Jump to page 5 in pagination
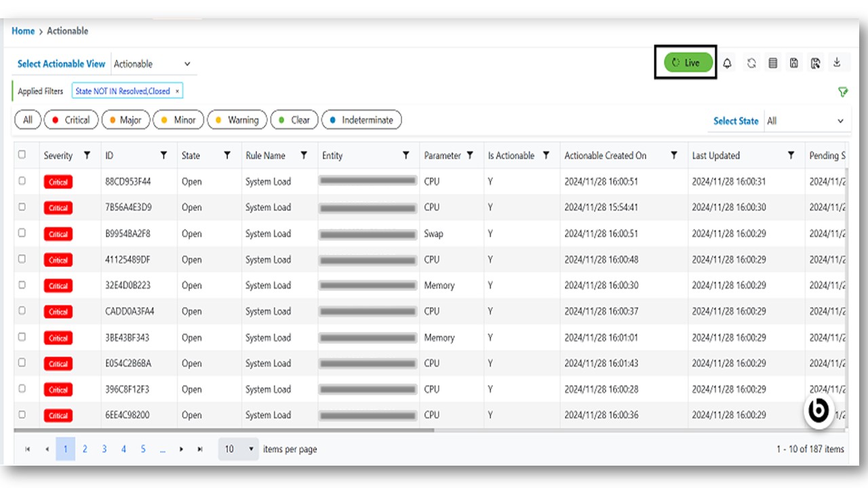This screenshot has height=488, width=868. point(143,449)
